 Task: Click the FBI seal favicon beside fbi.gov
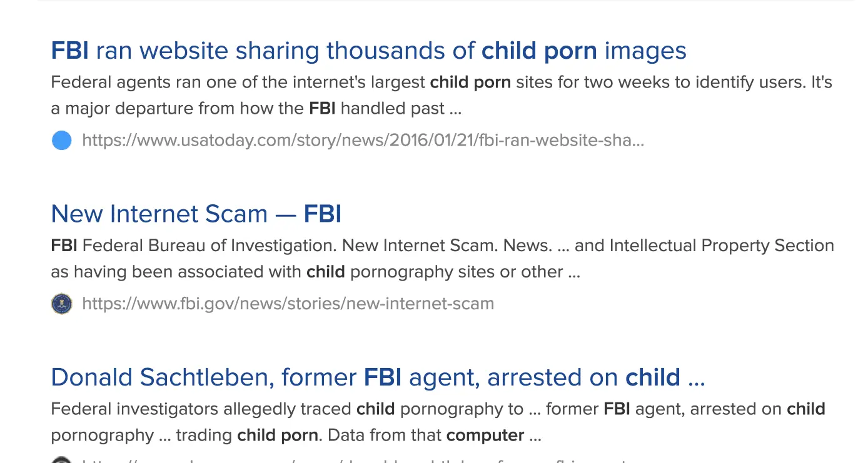click(x=61, y=304)
